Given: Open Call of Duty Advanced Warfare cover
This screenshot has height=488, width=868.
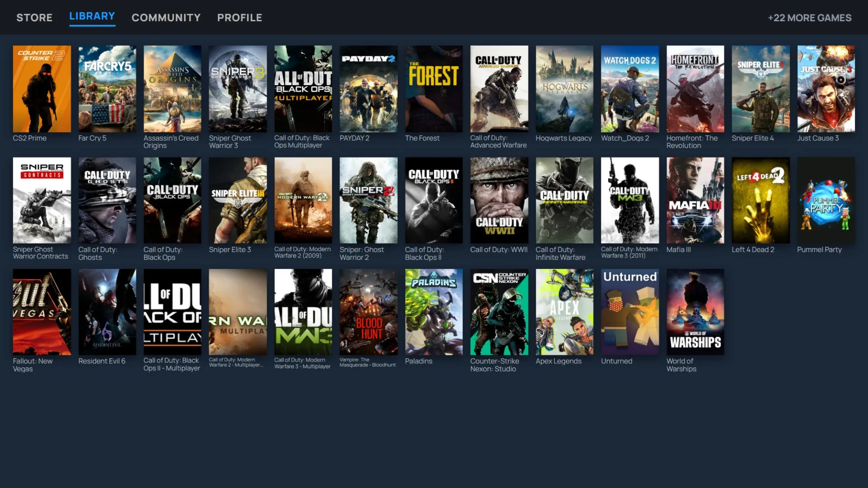Looking at the screenshot, I should coord(499,89).
